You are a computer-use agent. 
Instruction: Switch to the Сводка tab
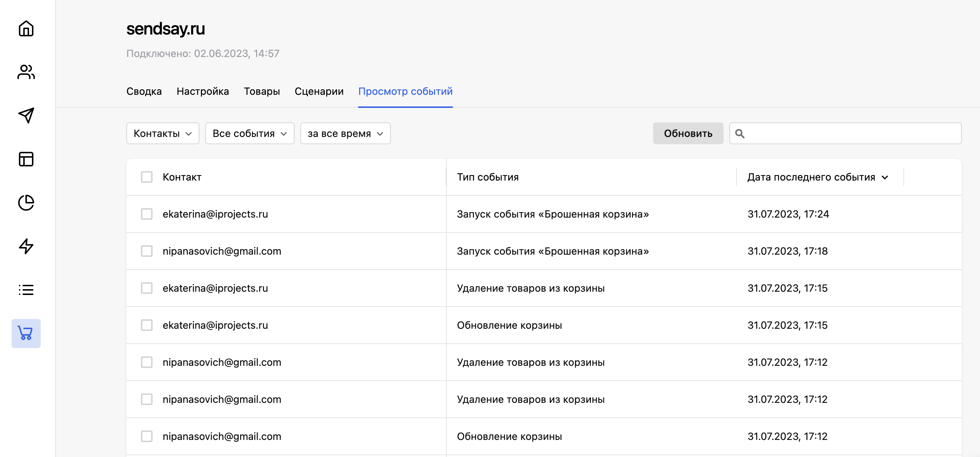tap(144, 91)
